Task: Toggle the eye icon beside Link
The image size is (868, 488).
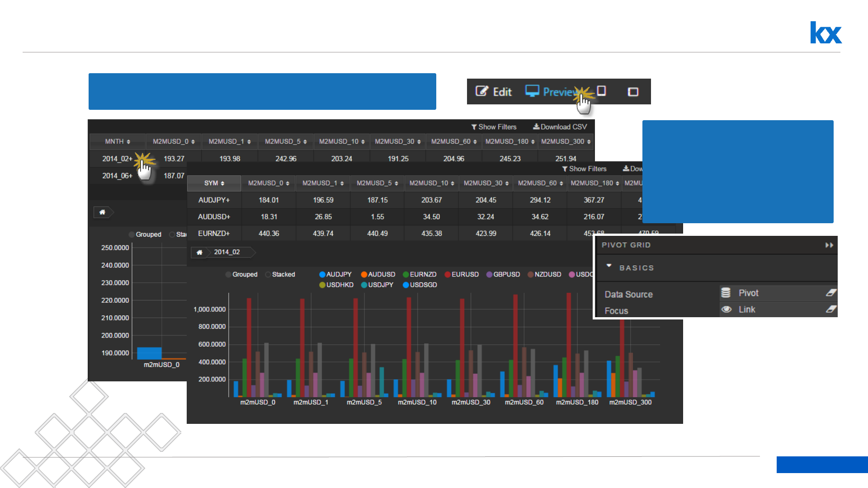Action: pos(726,310)
